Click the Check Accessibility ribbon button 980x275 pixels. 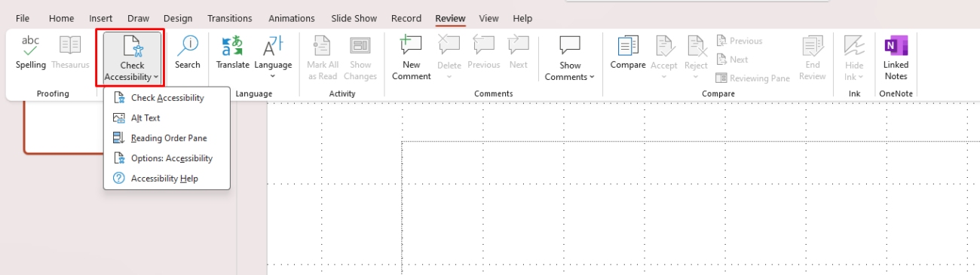tap(132, 57)
